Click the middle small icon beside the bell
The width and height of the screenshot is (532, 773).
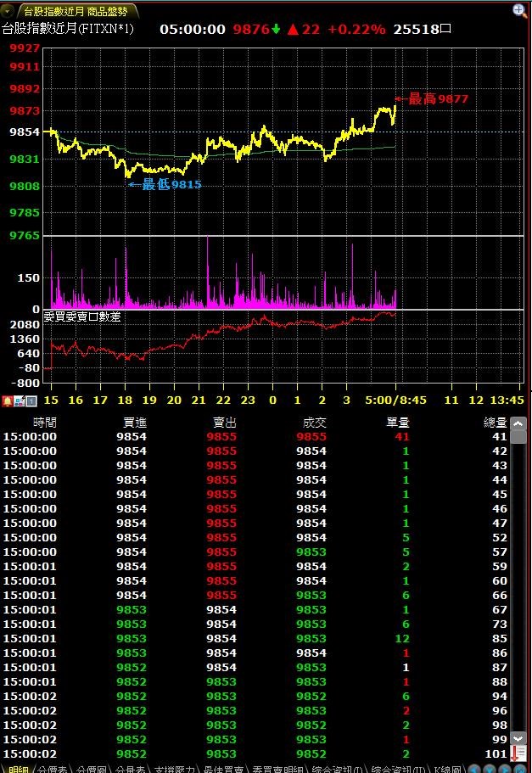(20, 401)
